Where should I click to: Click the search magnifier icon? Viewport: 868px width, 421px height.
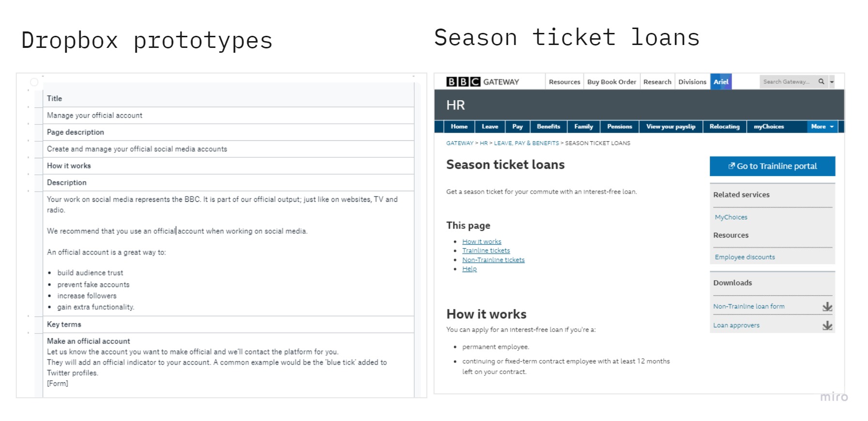tap(821, 81)
